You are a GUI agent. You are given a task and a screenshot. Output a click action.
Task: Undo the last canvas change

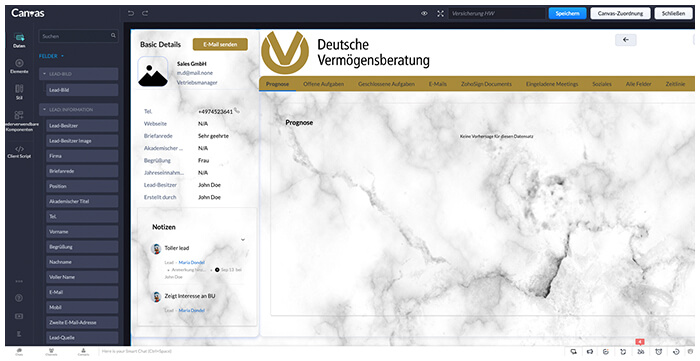(131, 13)
